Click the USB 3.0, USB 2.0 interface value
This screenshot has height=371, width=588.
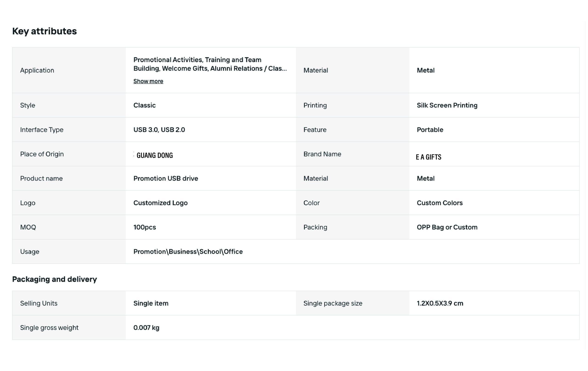click(x=159, y=130)
